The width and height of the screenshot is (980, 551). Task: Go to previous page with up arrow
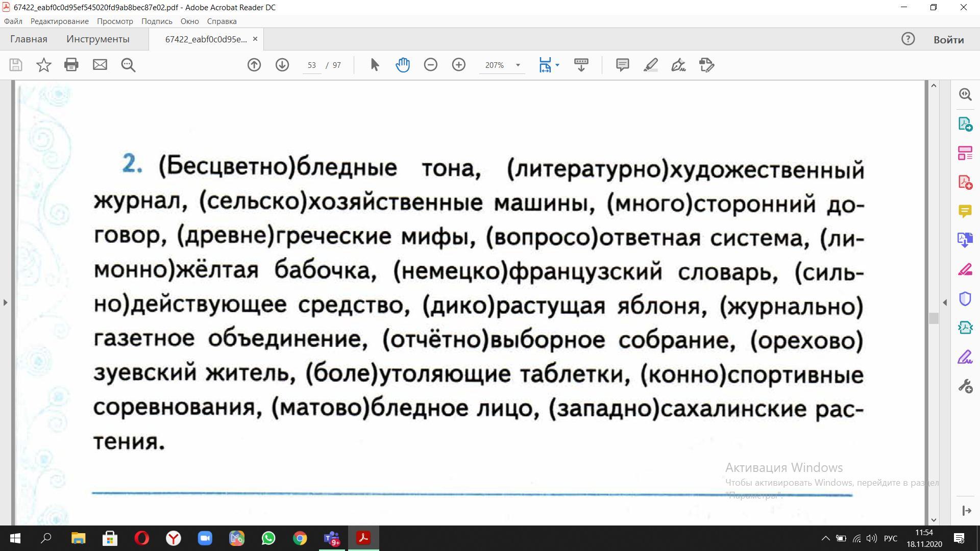(254, 65)
